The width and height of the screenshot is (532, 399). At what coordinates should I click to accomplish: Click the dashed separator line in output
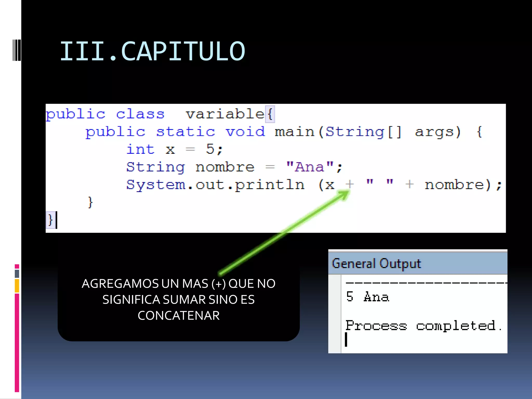point(426,283)
